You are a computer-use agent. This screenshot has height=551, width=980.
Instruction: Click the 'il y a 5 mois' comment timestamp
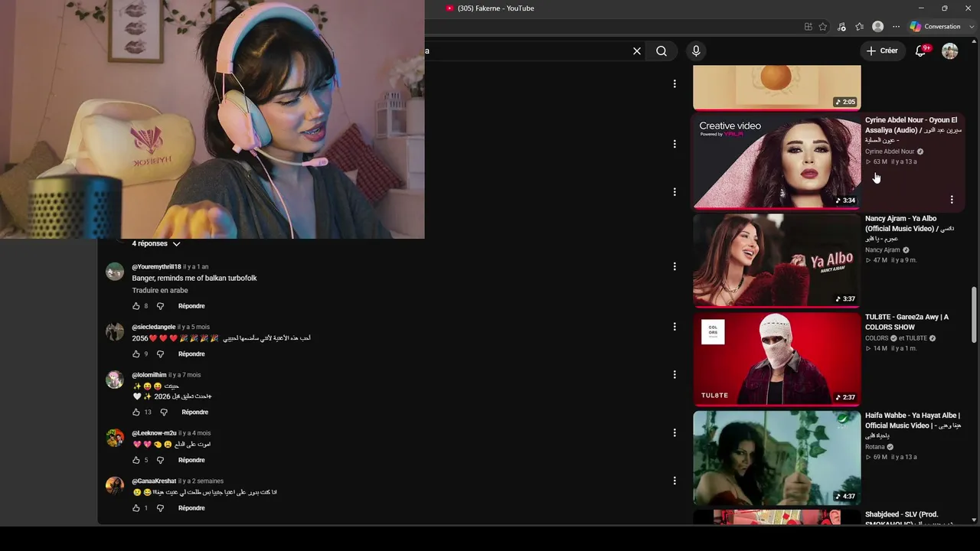click(x=193, y=327)
